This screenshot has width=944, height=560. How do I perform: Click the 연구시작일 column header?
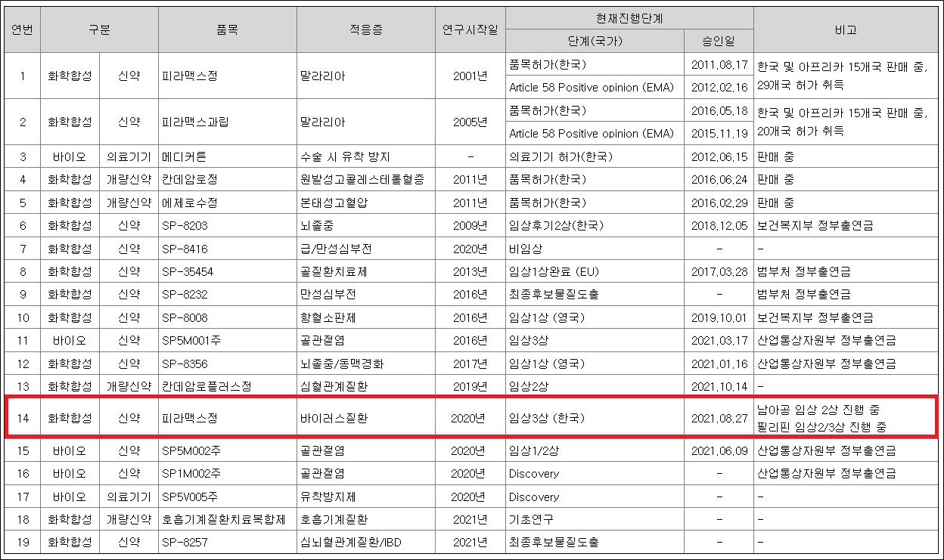click(x=470, y=29)
